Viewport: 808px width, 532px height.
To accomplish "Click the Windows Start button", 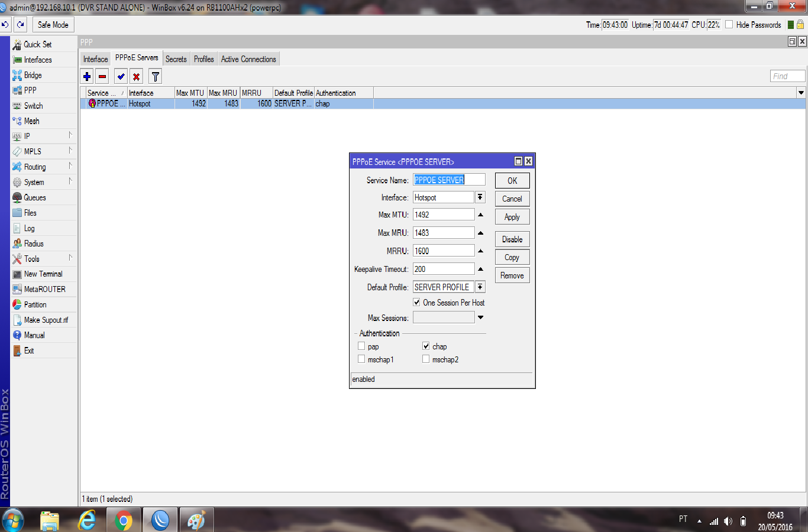I will tap(12, 520).
